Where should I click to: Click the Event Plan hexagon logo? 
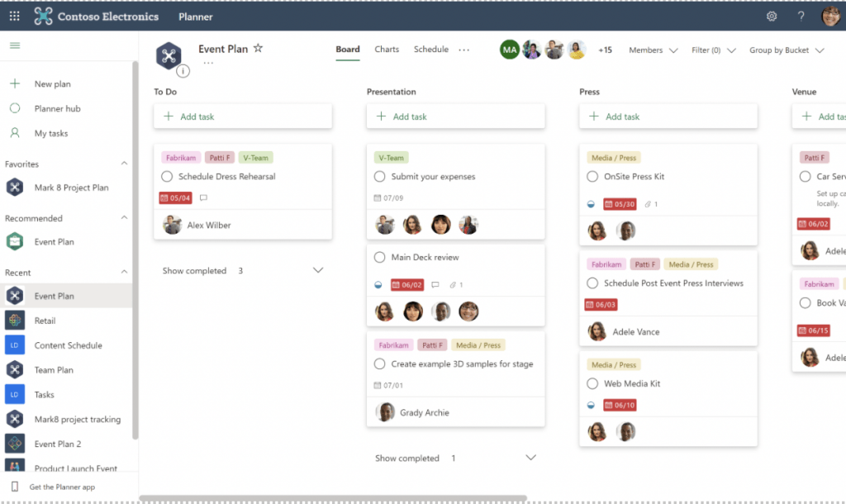click(x=169, y=55)
